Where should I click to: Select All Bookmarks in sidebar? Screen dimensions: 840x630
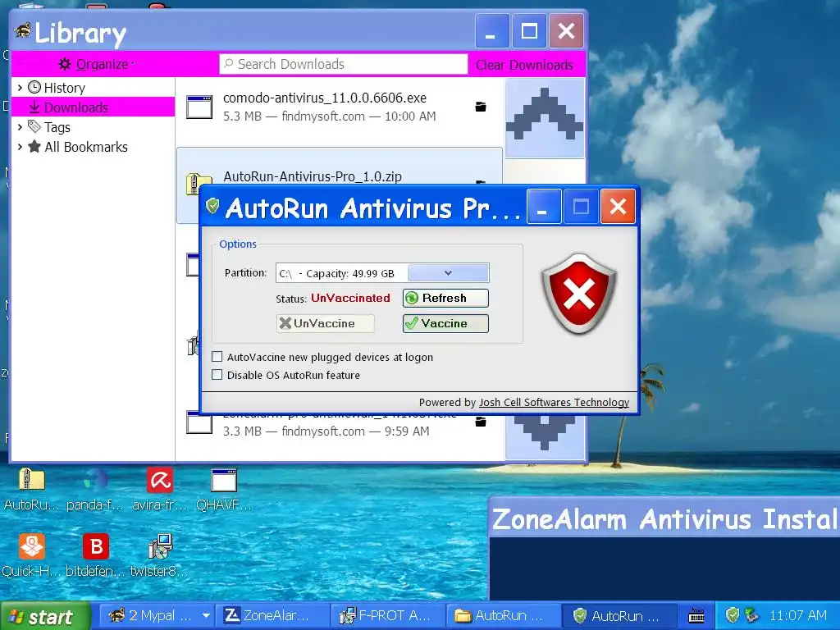85,147
